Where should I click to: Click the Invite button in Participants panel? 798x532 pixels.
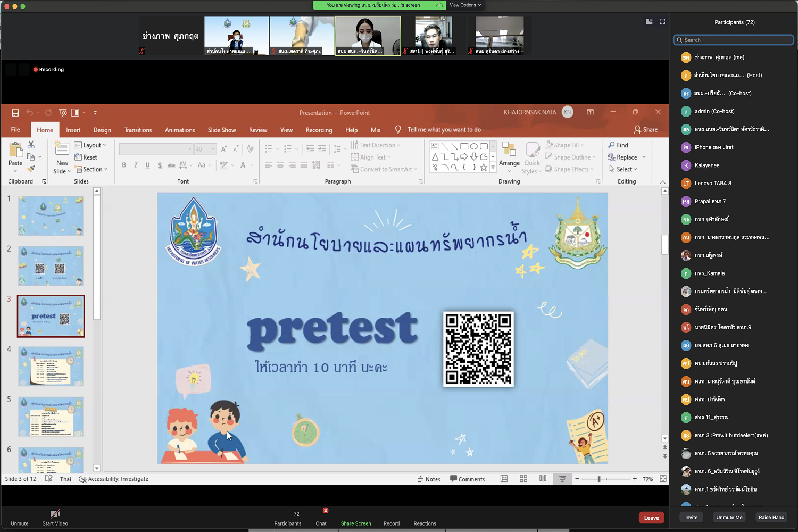pos(692,517)
